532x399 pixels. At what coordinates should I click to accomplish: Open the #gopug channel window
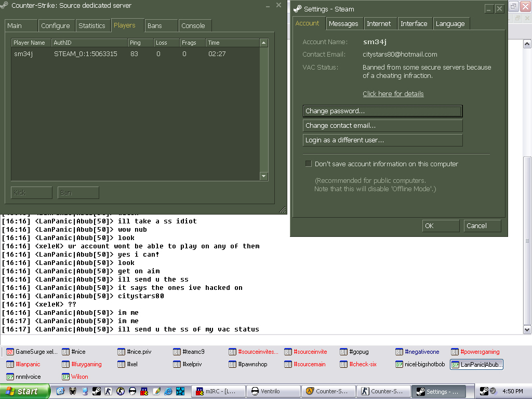[x=354, y=352]
